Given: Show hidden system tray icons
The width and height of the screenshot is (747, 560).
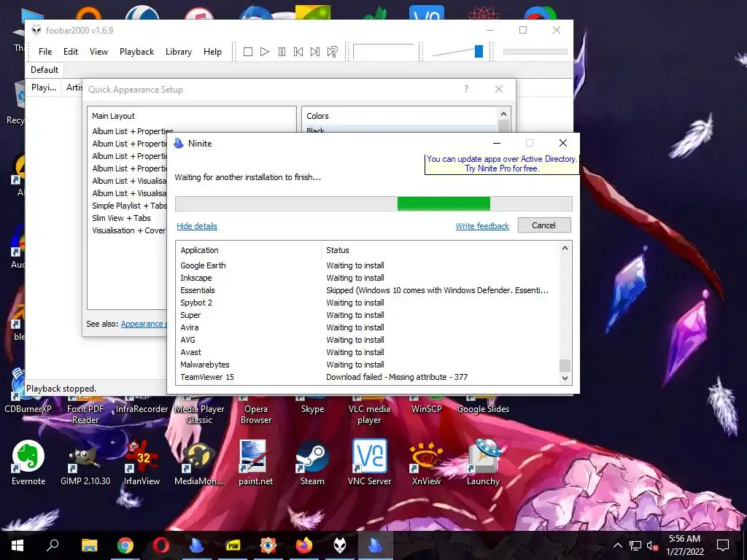Looking at the screenshot, I should pyautogui.click(x=617, y=545).
